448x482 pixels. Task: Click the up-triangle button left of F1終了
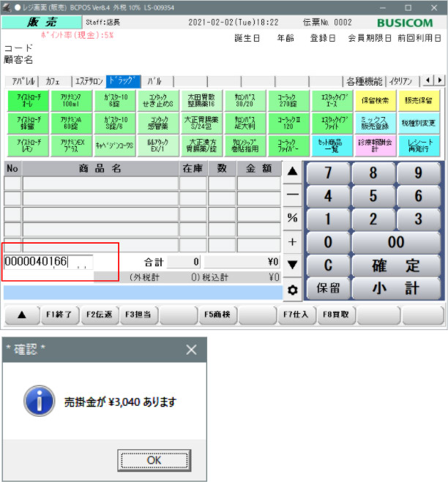tap(21, 315)
